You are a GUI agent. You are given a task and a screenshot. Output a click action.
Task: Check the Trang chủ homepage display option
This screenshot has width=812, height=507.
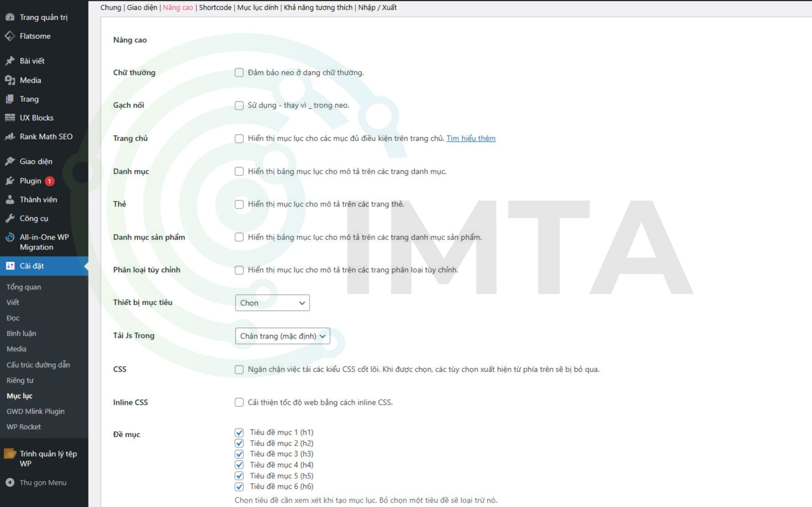point(239,138)
